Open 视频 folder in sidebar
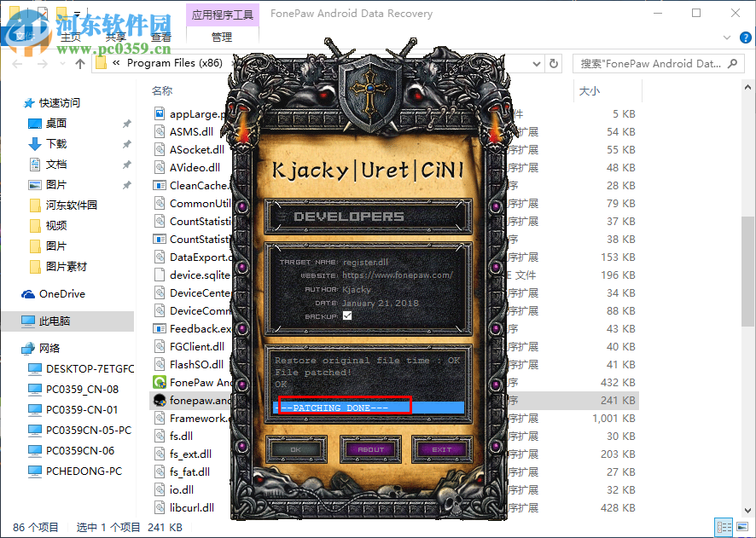The height and width of the screenshot is (538, 756). pos(56,225)
